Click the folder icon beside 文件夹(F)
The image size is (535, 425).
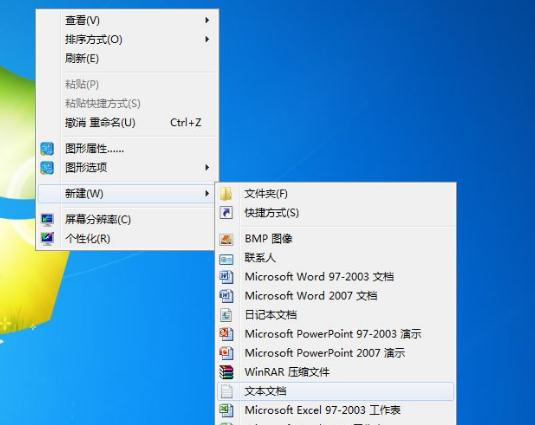point(226,194)
